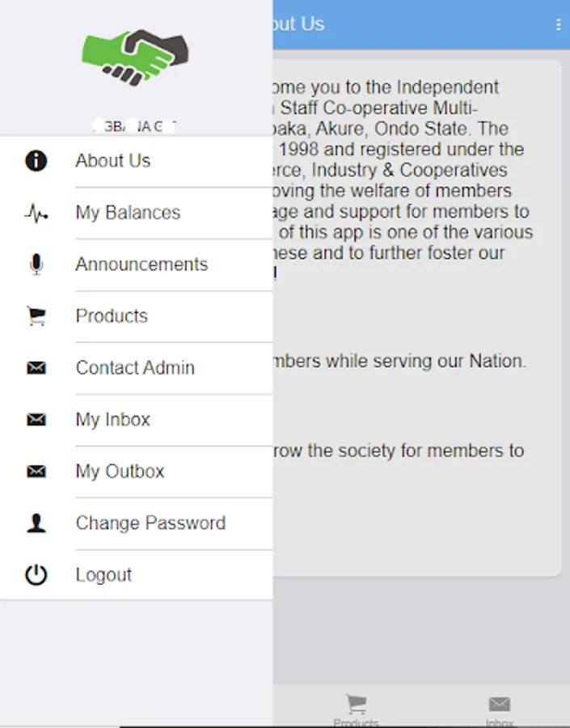The height and width of the screenshot is (728, 570).
Task: Open My Outbox from the menu
Action: pos(120,472)
